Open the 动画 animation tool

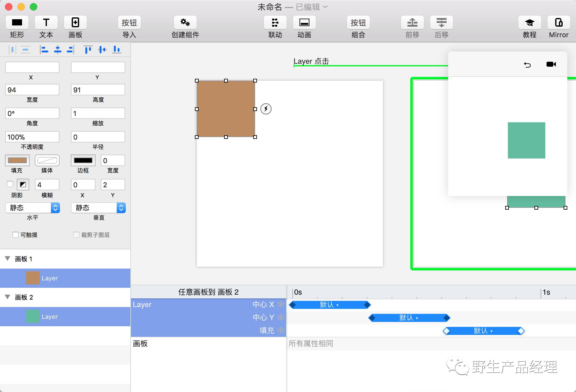pos(304,23)
